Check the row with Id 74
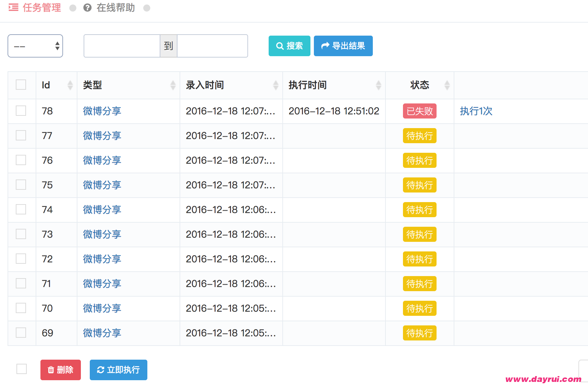588x385 pixels. [21, 209]
